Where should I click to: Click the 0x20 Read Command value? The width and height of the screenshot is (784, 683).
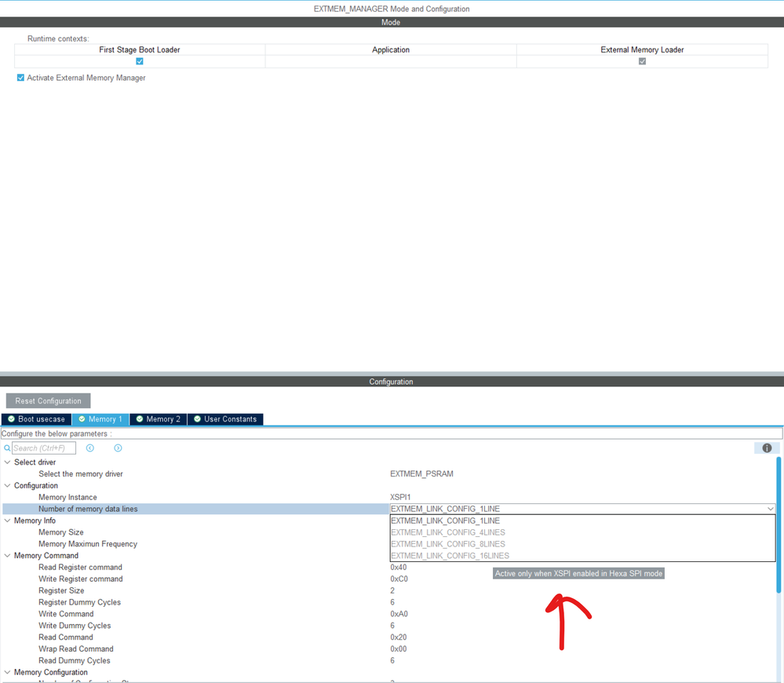pos(399,637)
